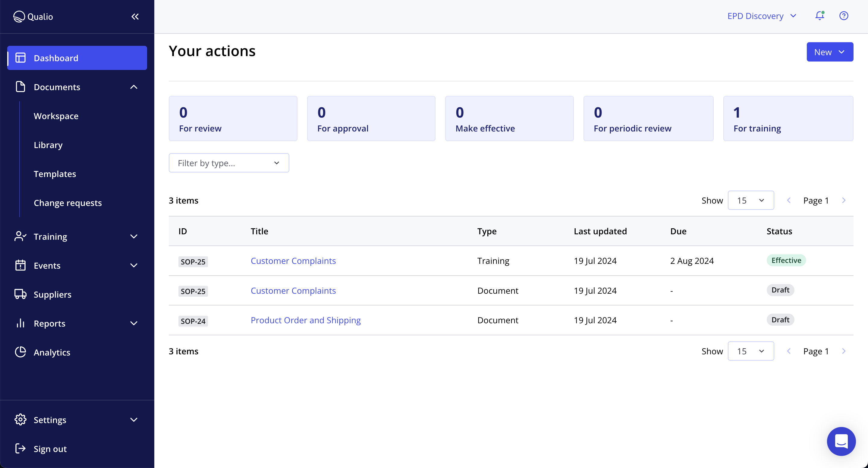Select the Analytics sidebar icon
The height and width of the screenshot is (468, 868).
point(20,352)
